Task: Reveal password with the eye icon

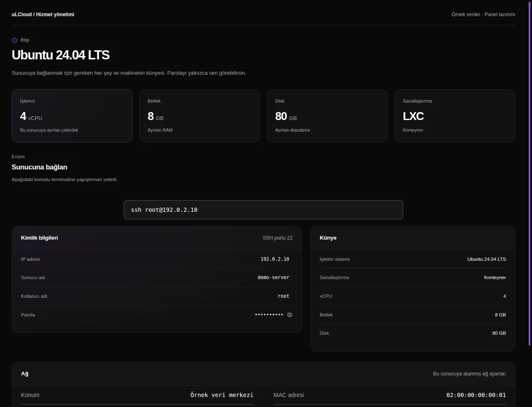Action: tap(290, 315)
